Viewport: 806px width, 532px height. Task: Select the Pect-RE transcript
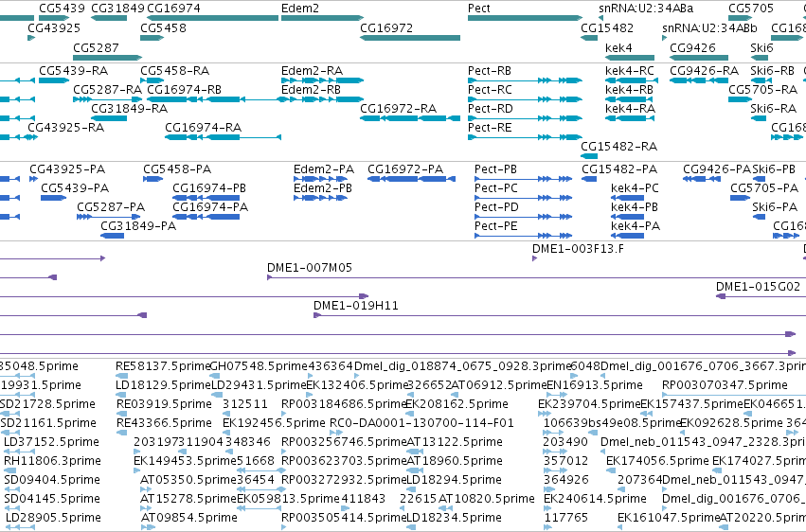tap(525, 137)
